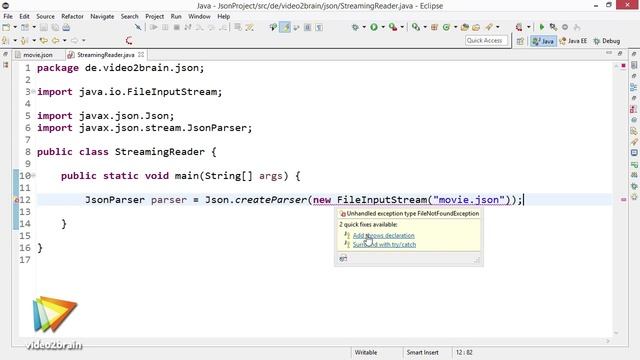This screenshot has height=360, width=640.
Task: Collapse the main method at line 10
Action: [x=33, y=176]
